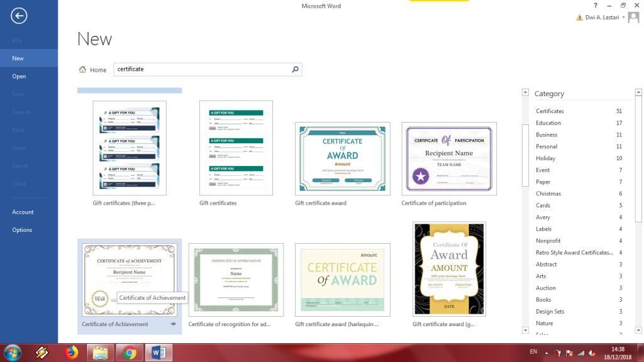This screenshot has height=362, width=644.
Task: Go to Account in sidebar
Action: point(23,212)
